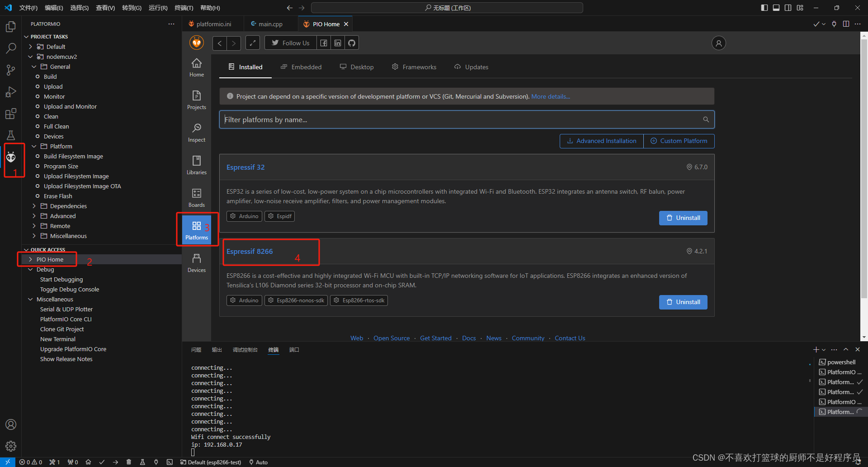Open the 终端(T) menu
Image resolution: width=868 pixels, height=467 pixels.
(x=184, y=8)
